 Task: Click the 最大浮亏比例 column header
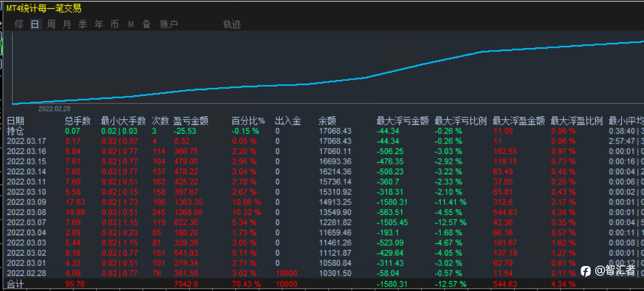pos(461,121)
